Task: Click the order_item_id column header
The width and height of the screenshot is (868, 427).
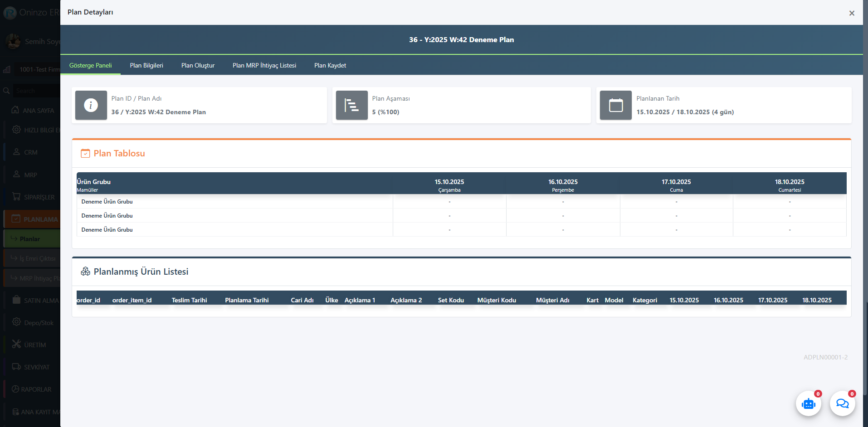Action: pyautogui.click(x=132, y=300)
